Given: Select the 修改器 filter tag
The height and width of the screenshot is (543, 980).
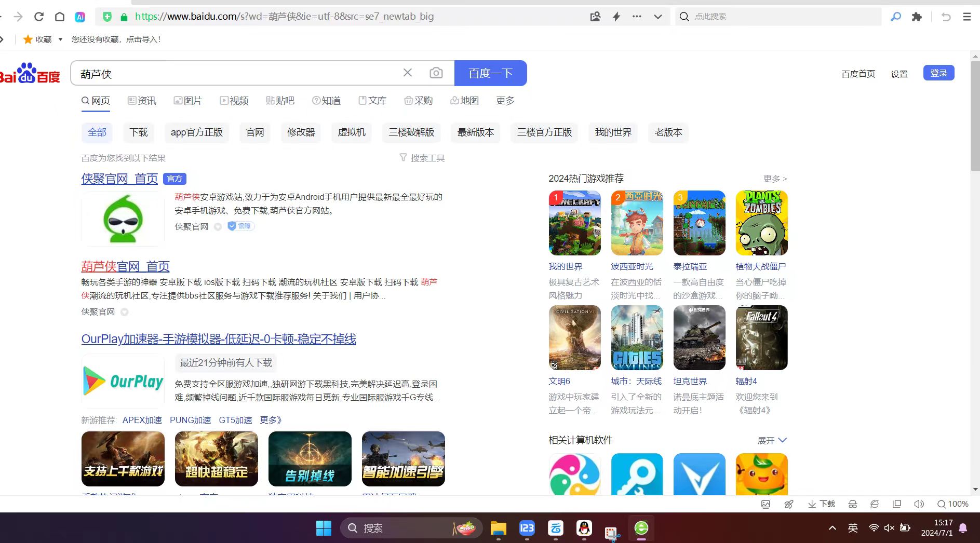Looking at the screenshot, I should [301, 132].
